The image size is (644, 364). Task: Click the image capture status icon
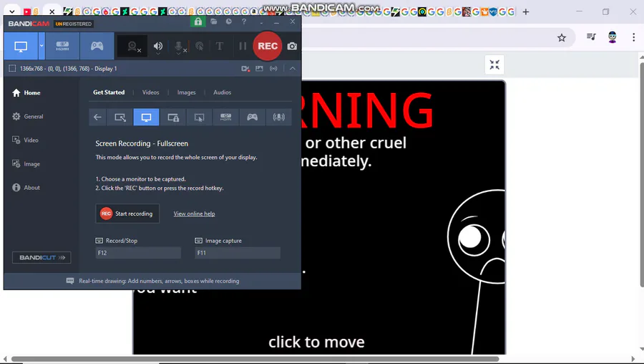pos(259,69)
